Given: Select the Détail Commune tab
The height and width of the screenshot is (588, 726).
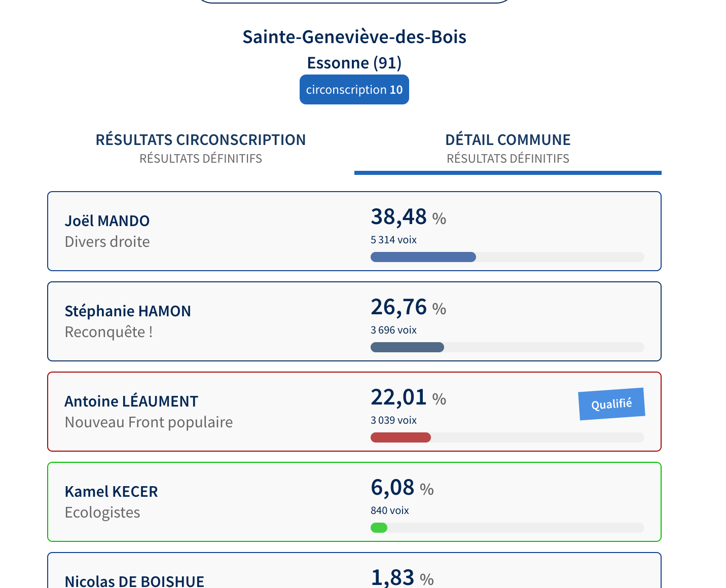Looking at the screenshot, I should pyautogui.click(x=508, y=149).
